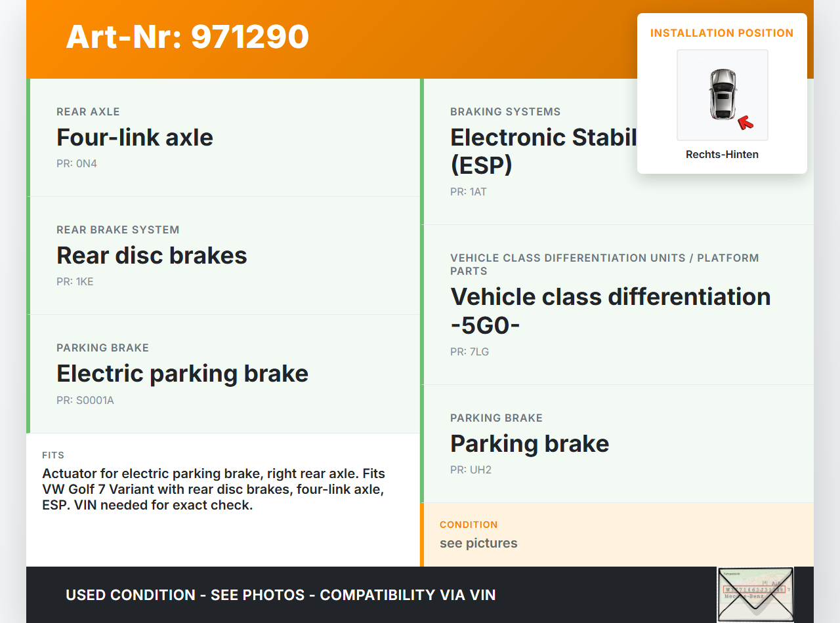The image size is (840, 623).
Task: Click the Installation Position title
Action: [722, 33]
